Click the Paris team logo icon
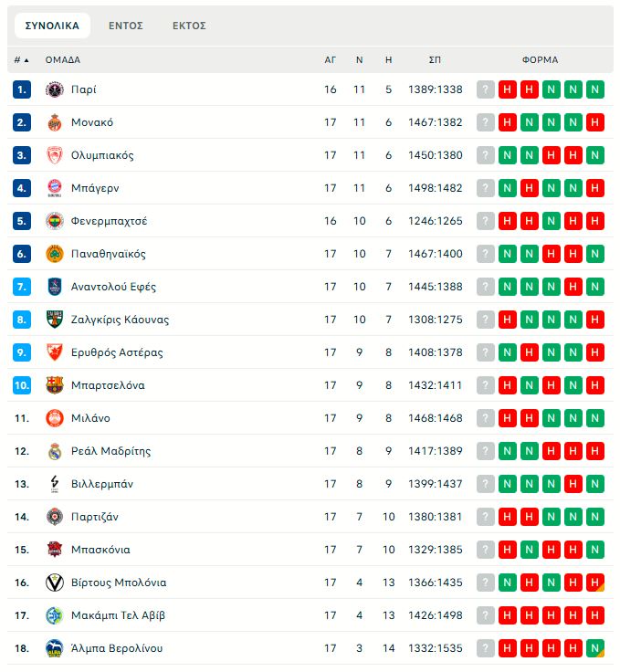 click(x=55, y=89)
